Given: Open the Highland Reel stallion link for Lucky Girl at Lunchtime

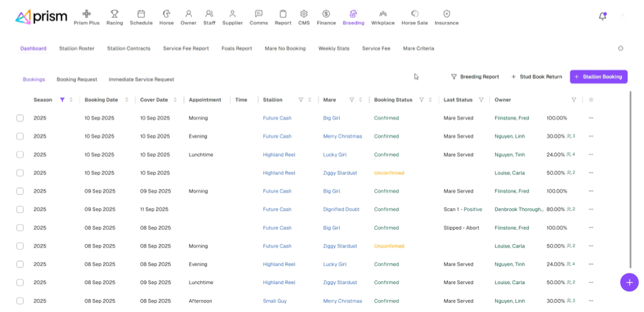Looking at the screenshot, I should [x=279, y=155].
